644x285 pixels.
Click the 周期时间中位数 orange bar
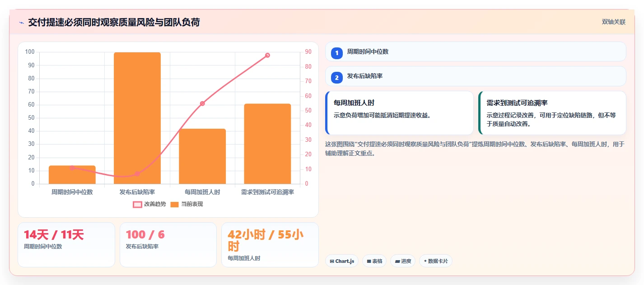[x=72, y=175]
